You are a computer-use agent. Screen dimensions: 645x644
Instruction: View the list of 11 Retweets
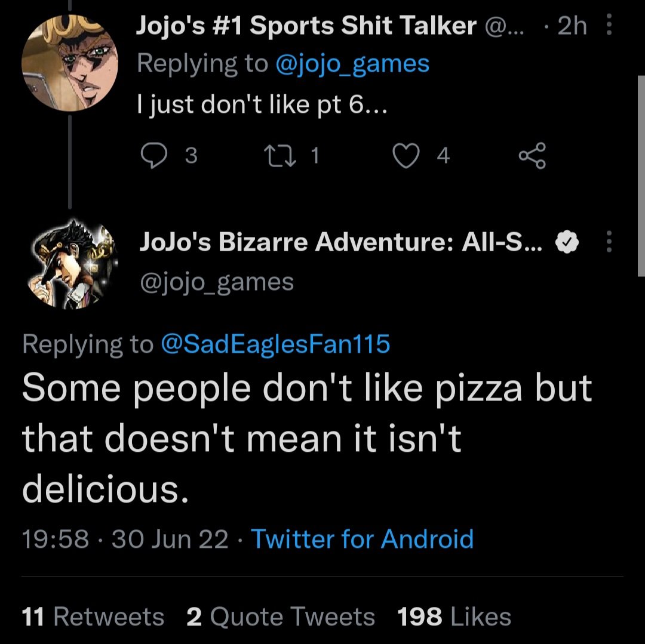pos(93,617)
